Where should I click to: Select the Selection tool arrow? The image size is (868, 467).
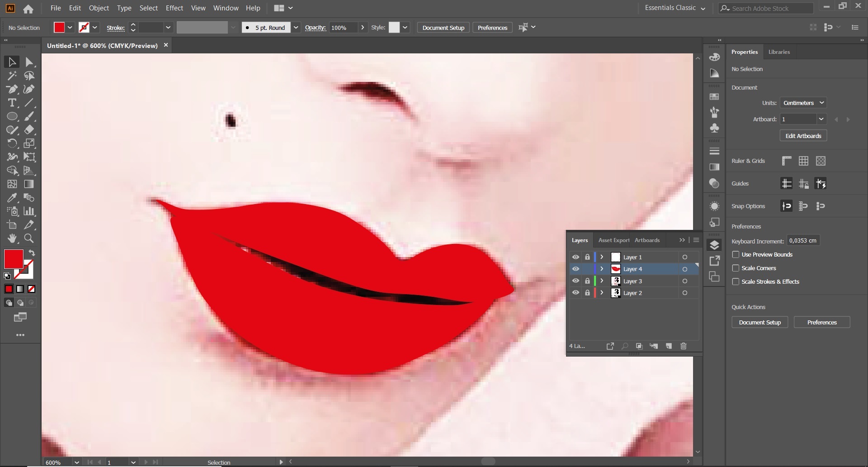pyautogui.click(x=12, y=62)
